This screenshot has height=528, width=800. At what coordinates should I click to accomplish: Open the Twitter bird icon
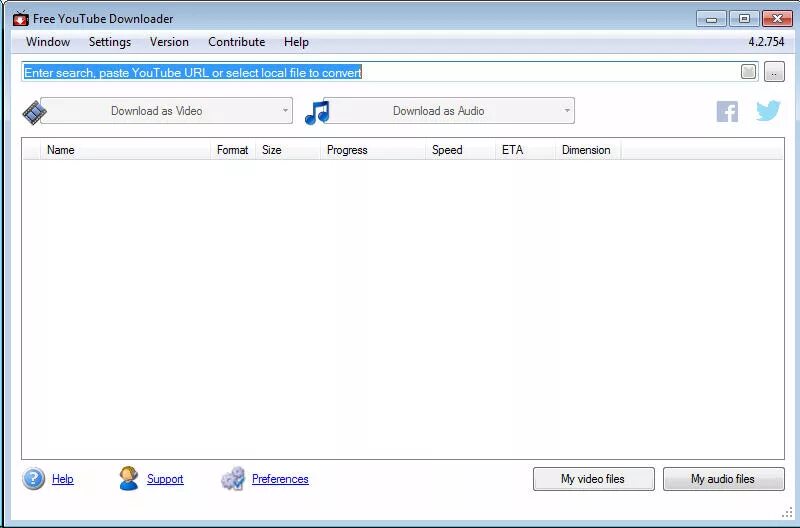point(768,111)
